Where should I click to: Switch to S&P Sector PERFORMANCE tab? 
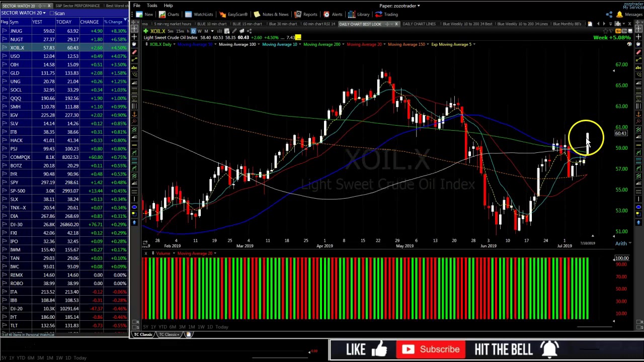(x=77, y=6)
